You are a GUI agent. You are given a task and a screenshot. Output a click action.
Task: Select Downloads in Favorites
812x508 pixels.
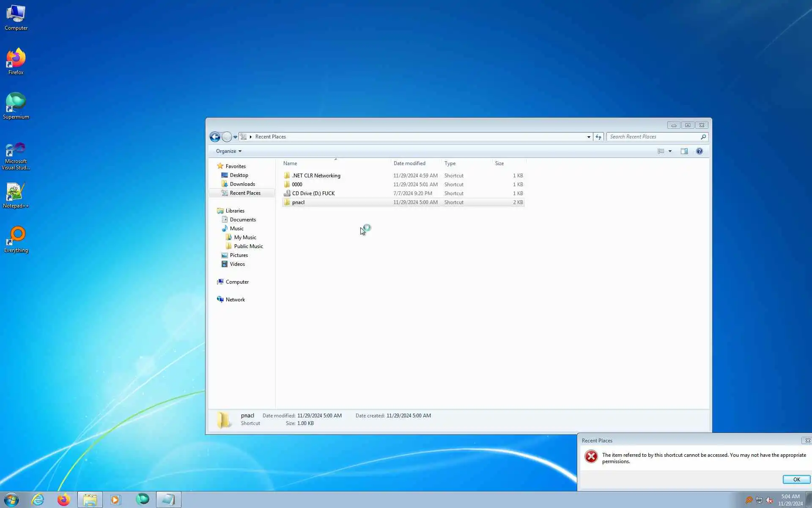(242, 184)
